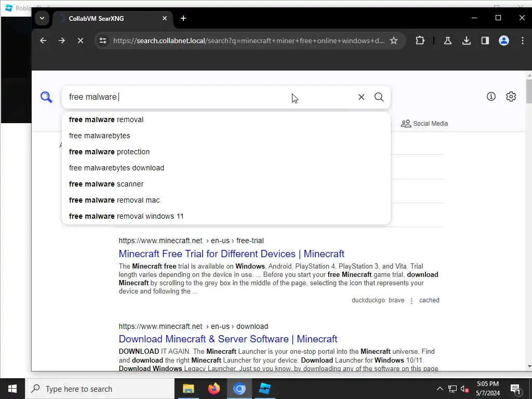
Task: Choose suggestion 'free malware removal windows 11'
Action: point(226,216)
